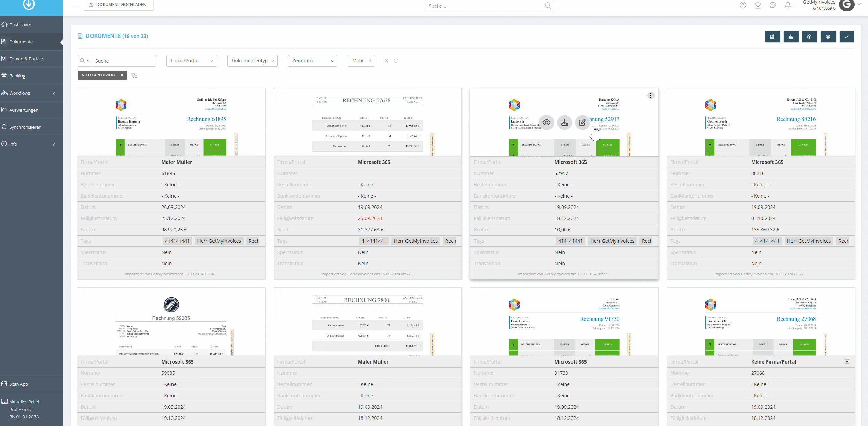Open the search type dropdown next to Suche
This screenshot has height=426, width=868.
[84, 61]
